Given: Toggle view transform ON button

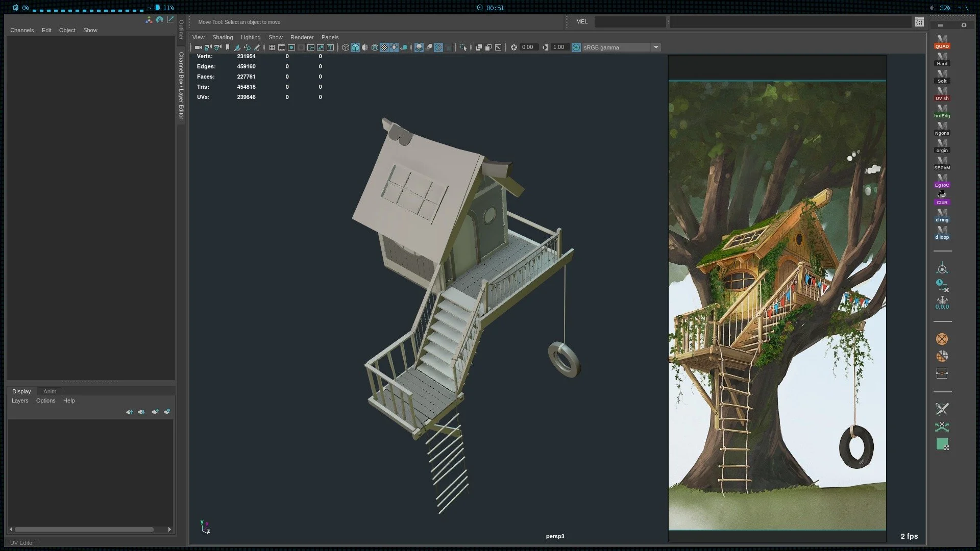Looking at the screenshot, I should [x=576, y=47].
